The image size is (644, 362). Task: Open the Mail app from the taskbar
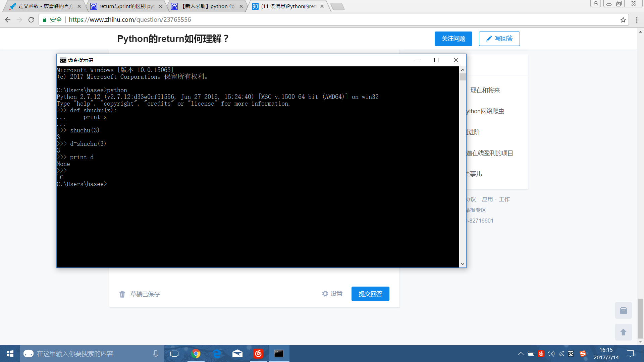point(237,353)
